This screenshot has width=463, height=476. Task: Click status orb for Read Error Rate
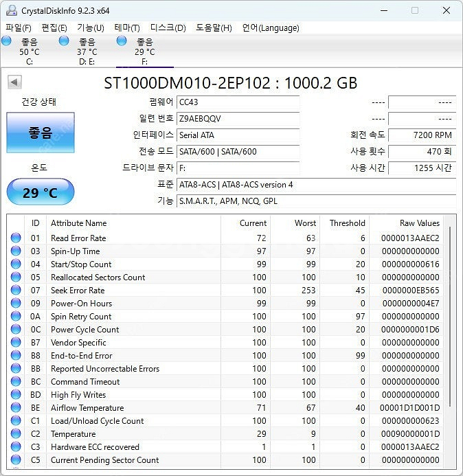click(x=16, y=238)
